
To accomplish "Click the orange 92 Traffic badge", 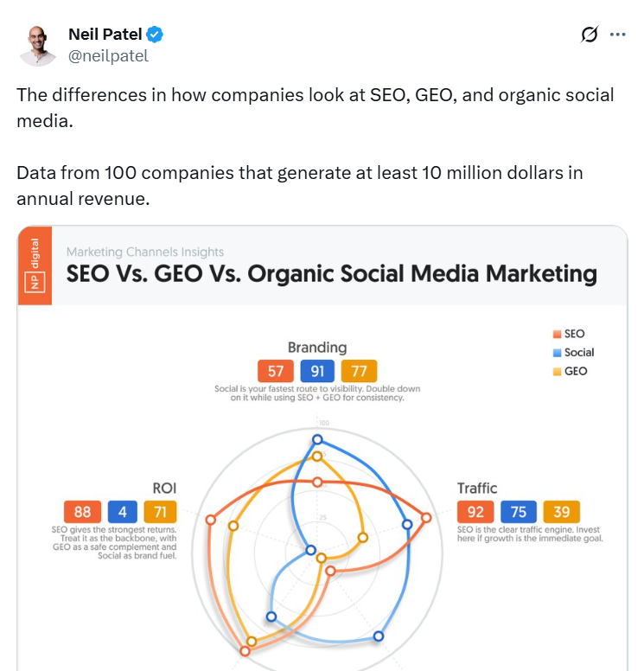I will 475,511.
